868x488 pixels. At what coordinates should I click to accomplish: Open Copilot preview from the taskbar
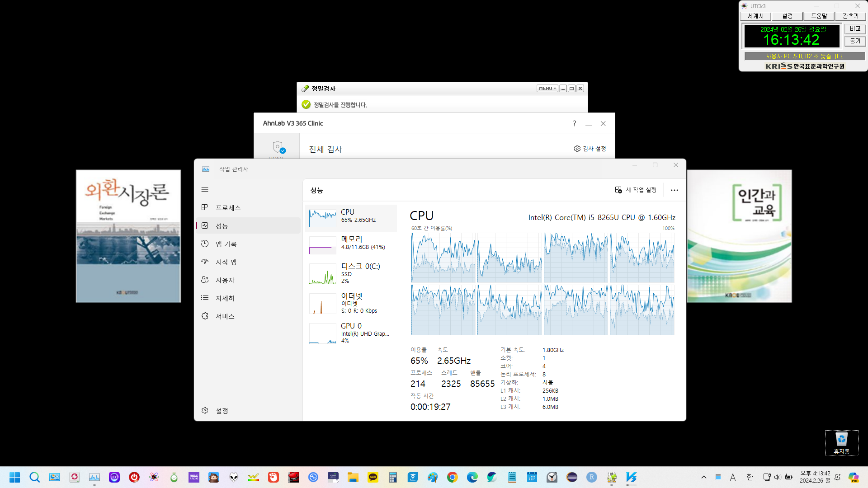[854, 477]
